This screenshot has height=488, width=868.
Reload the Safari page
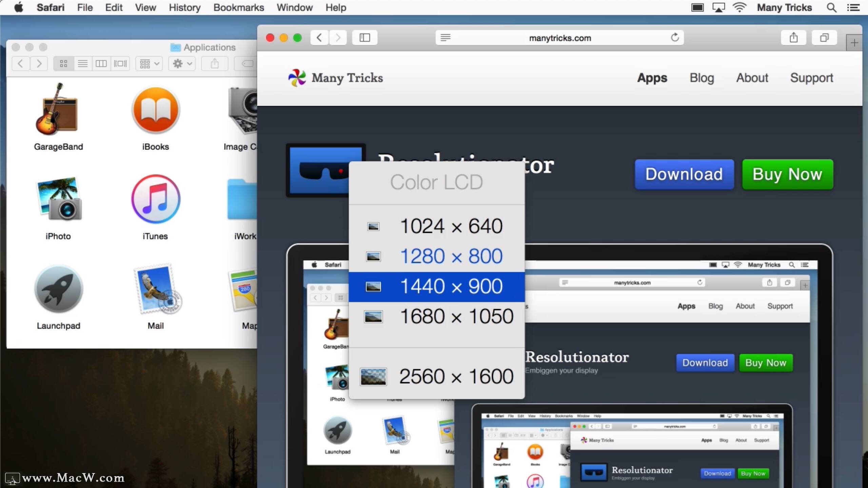[675, 37]
